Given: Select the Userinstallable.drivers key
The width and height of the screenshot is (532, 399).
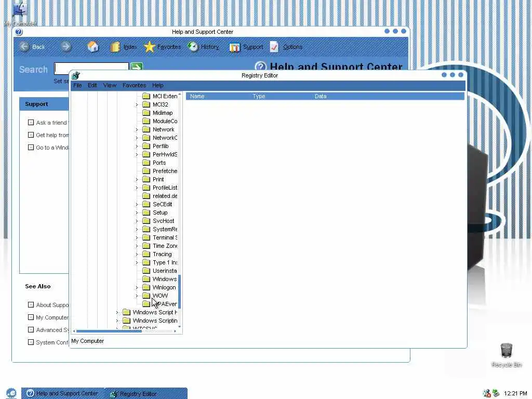Looking at the screenshot, I should pyautogui.click(x=165, y=271).
